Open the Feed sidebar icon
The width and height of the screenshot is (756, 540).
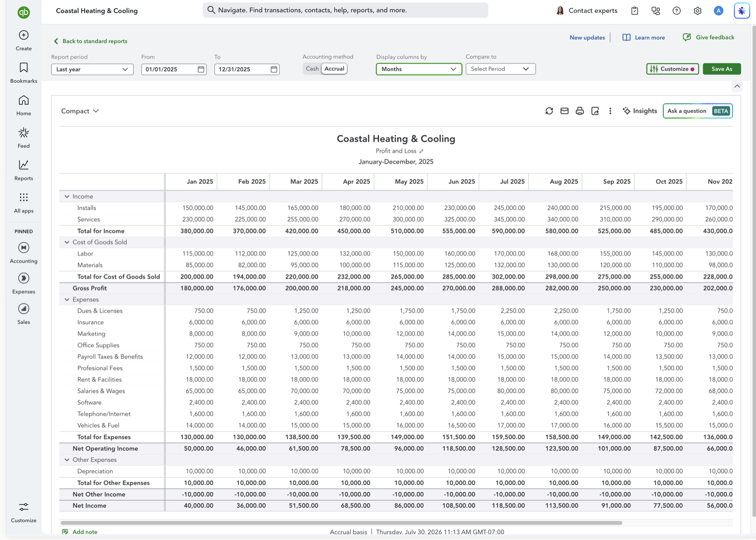[24, 133]
